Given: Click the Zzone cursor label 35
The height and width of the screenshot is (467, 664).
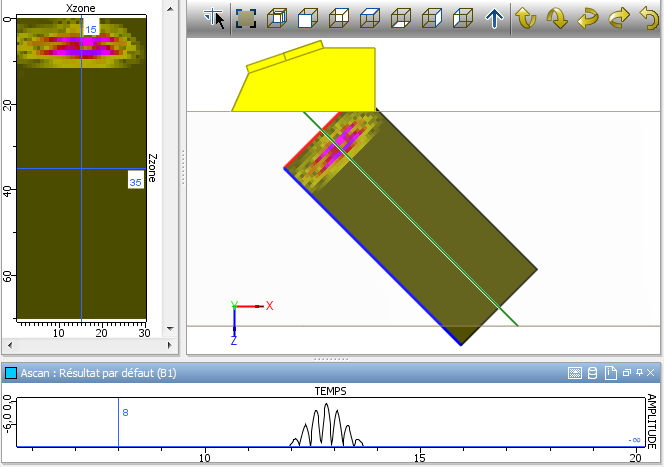Looking at the screenshot, I should click(x=135, y=183).
